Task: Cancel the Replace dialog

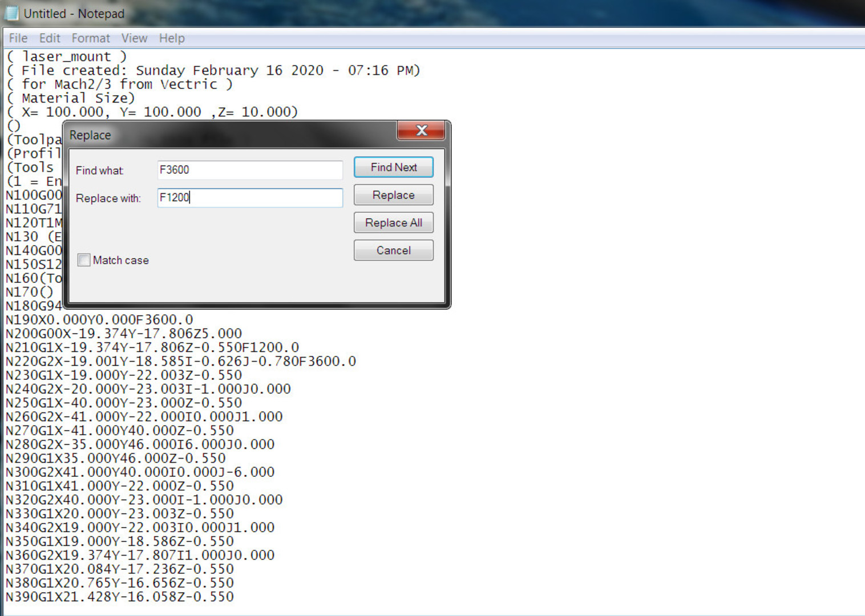Action: [393, 250]
